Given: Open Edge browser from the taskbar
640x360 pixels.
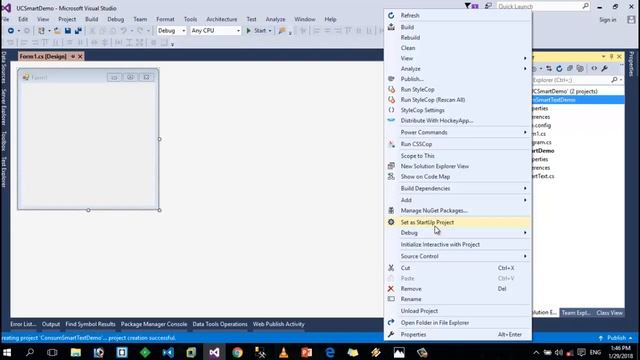Looking at the screenshot, I should [330, 352].
